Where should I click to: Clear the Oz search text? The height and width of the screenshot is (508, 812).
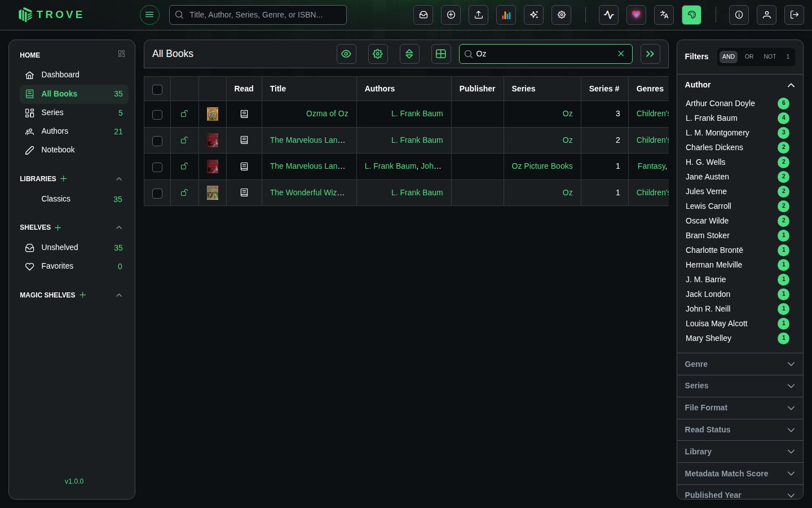pyautogui.click(x=621, y=54)
